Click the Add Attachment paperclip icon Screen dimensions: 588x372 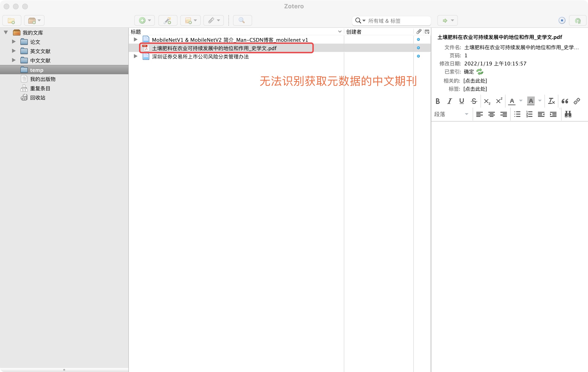coord(212,21)
